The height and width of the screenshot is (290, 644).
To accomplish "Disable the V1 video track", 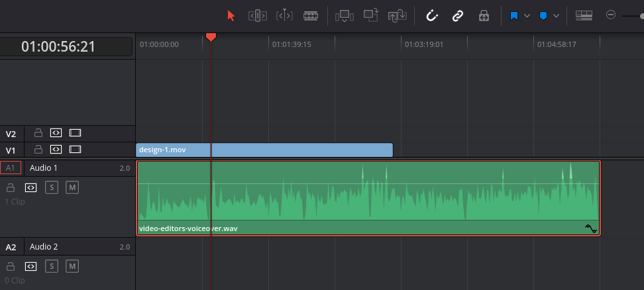I will click(75, 150).
